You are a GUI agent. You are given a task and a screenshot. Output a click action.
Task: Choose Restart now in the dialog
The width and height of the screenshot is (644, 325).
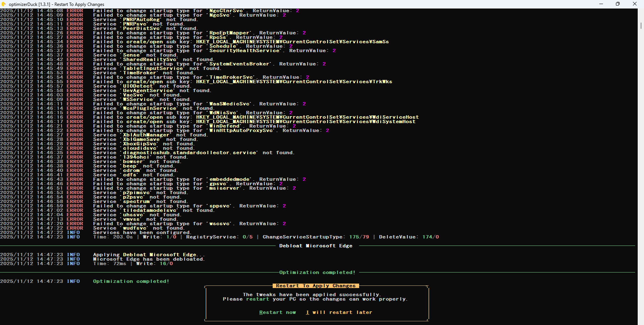click(x=277, y=312)
